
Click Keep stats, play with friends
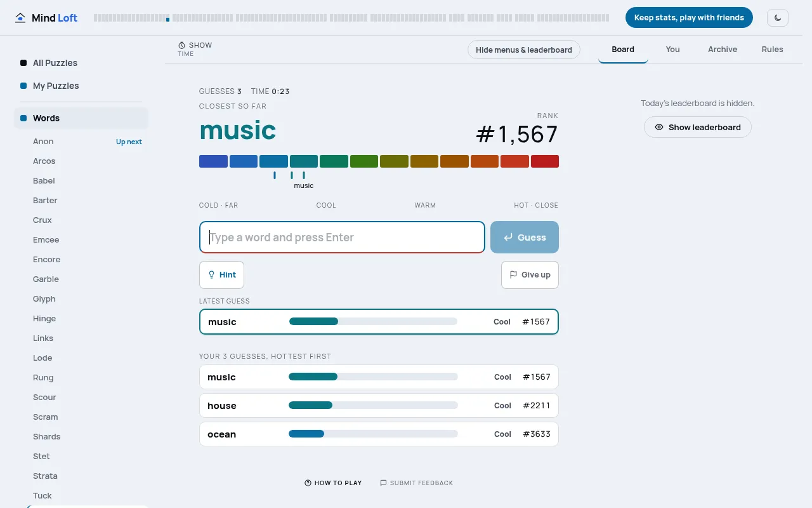tap(689, 18)
